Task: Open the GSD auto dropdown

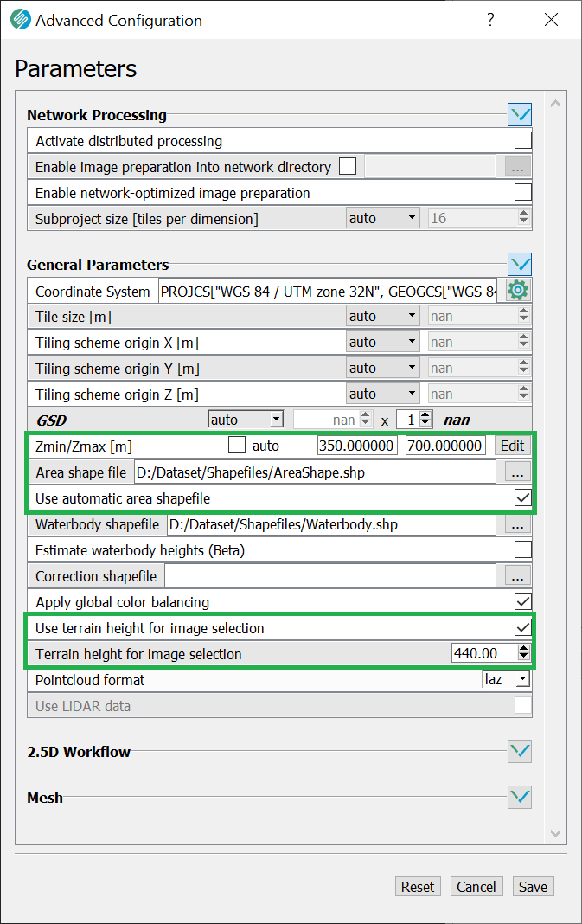Action: point(246,420)
